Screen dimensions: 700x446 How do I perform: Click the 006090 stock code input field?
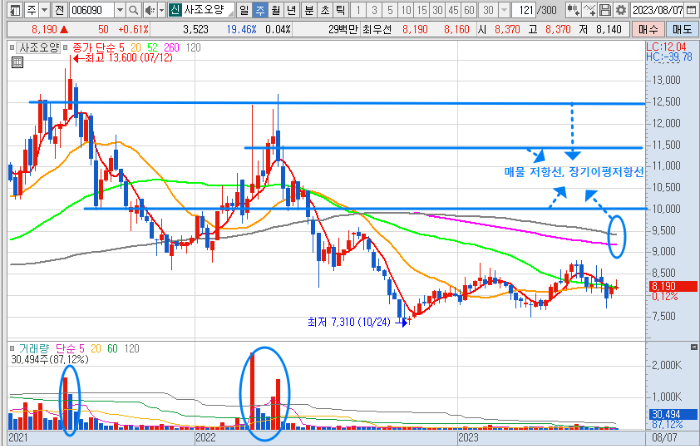(x=92, y=10)
